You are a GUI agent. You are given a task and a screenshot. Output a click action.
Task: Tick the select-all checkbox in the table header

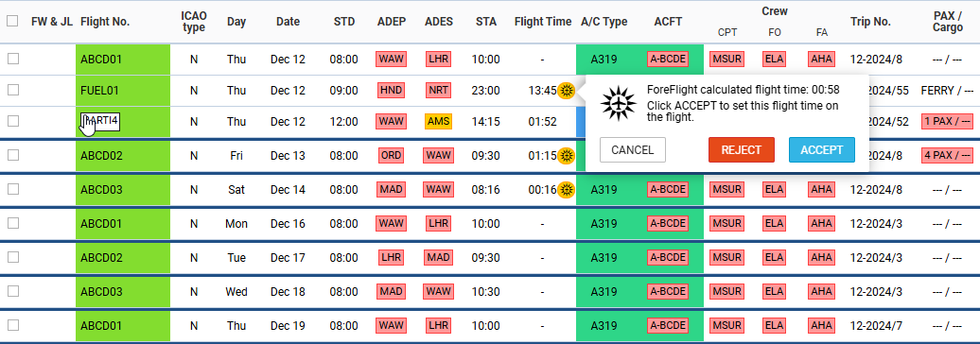pos(12,21)
